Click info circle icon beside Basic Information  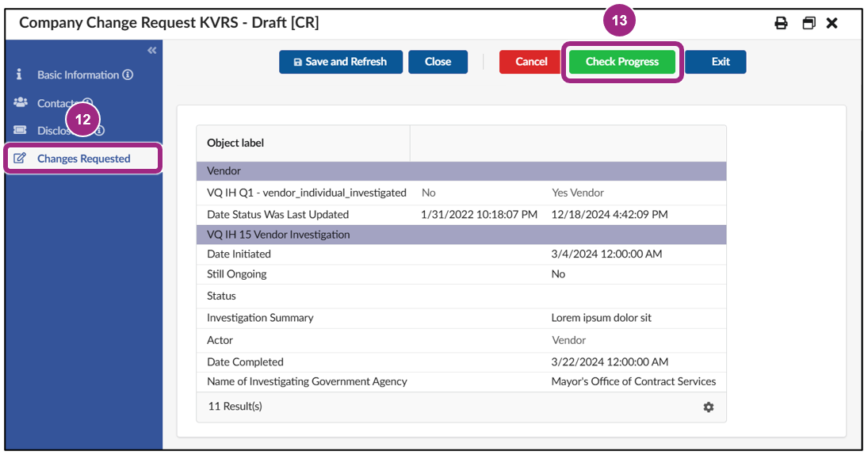(128, 75)
